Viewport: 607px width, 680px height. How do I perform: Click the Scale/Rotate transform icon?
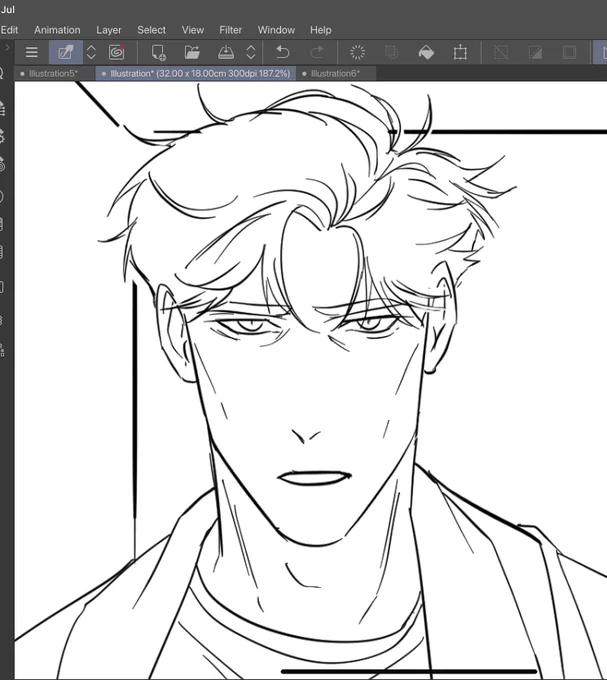[x=460, y=52]
